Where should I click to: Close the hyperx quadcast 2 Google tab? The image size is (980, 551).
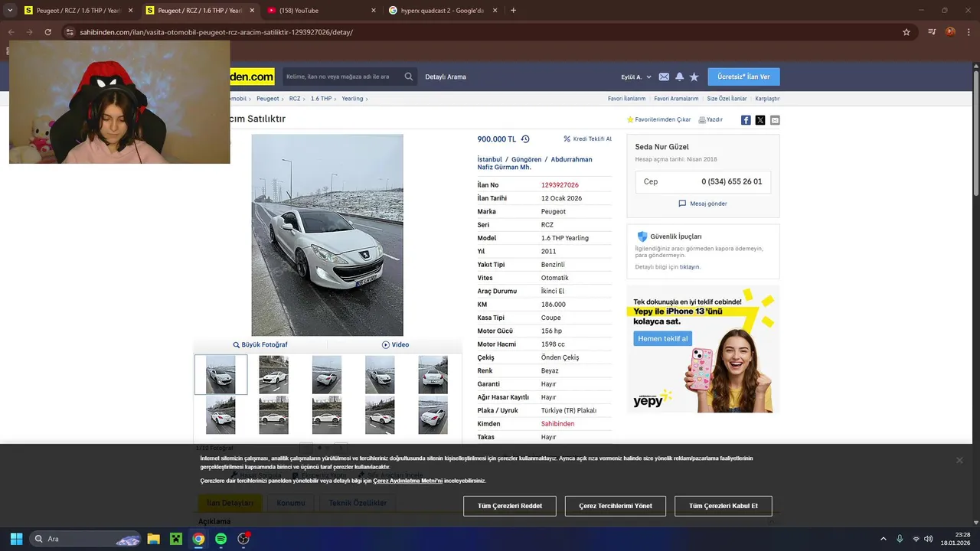[x=495, y=11]
